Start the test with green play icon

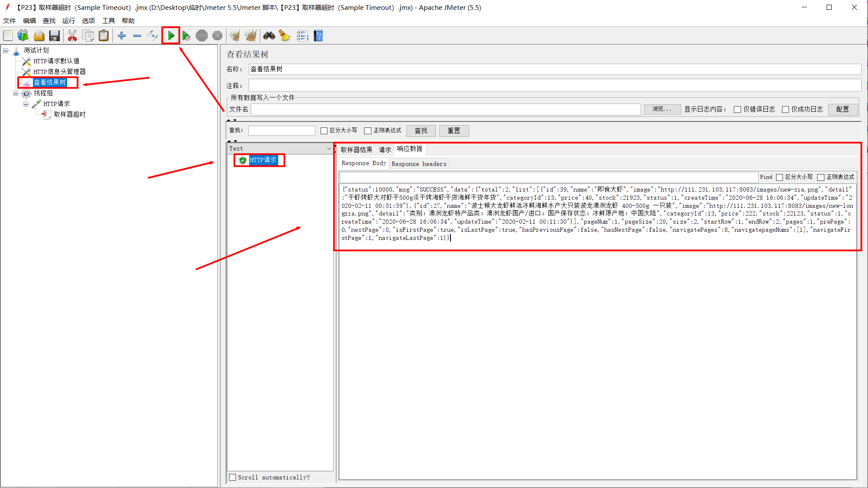(171, 36)
